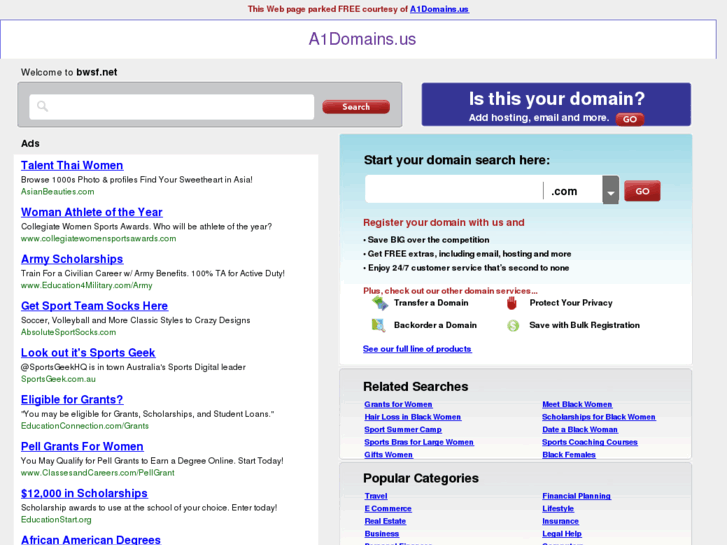The width and height of the screenshot is (727, 545).
Task: Click the 'Is this your domain?' banner heading
Action: pos(556,99)
